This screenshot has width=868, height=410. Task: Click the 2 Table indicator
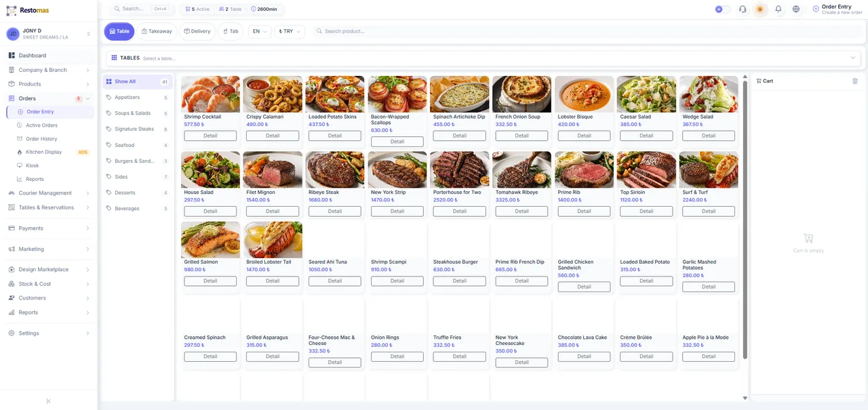point(230,9)
